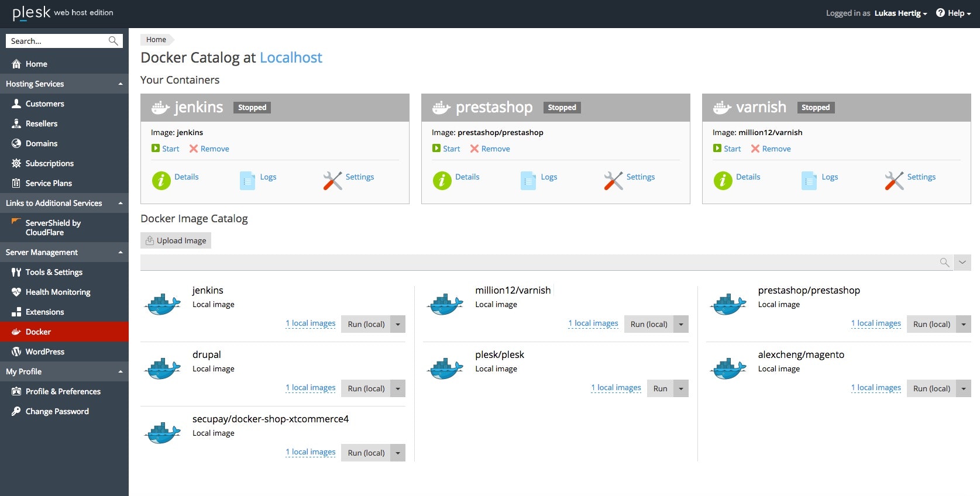Open 1 local images link for jenkins
980x496 pixels.
click(x=311, y=323)
